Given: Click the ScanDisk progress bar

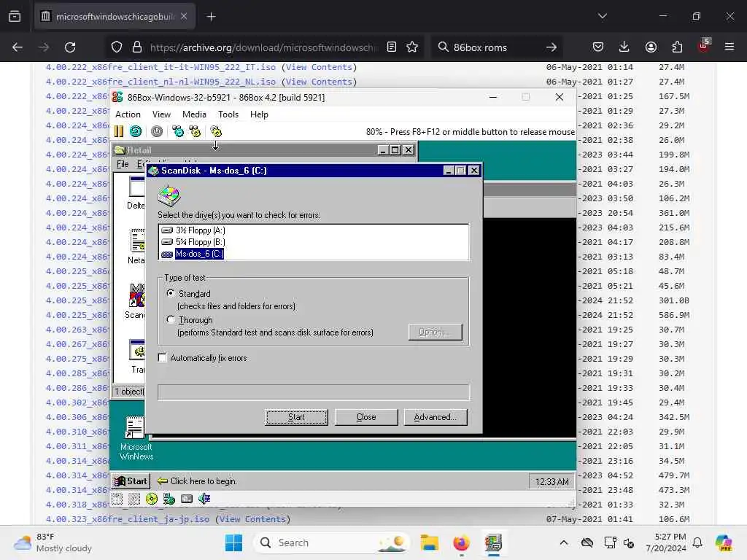Looking at the screenshot, I should pos(314,392).
